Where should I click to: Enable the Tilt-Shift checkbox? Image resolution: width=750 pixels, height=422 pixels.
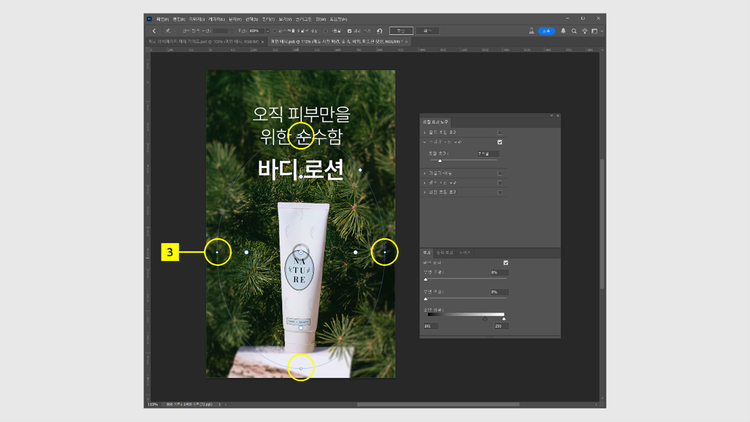[500, 173]
